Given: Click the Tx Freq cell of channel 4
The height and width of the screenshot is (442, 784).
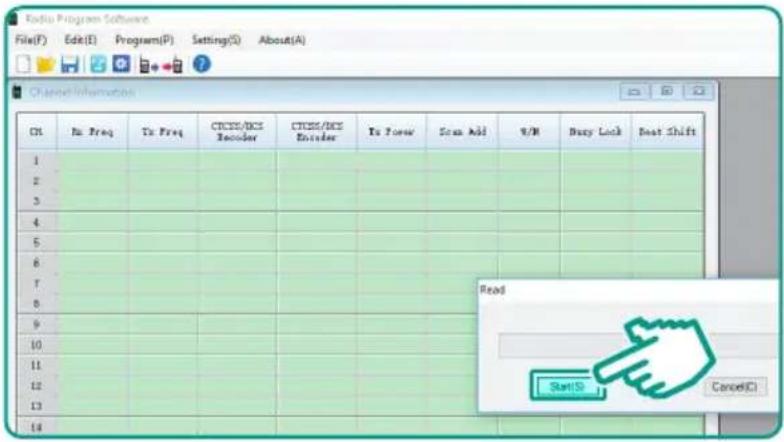Looking at the screenshot, I should point(162,222).
